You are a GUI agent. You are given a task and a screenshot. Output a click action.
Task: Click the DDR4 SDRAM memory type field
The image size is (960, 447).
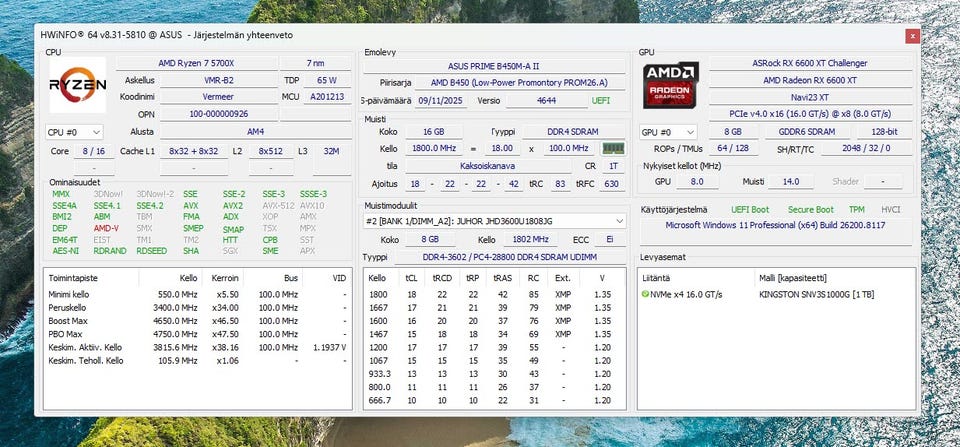[x=574, y=132]
